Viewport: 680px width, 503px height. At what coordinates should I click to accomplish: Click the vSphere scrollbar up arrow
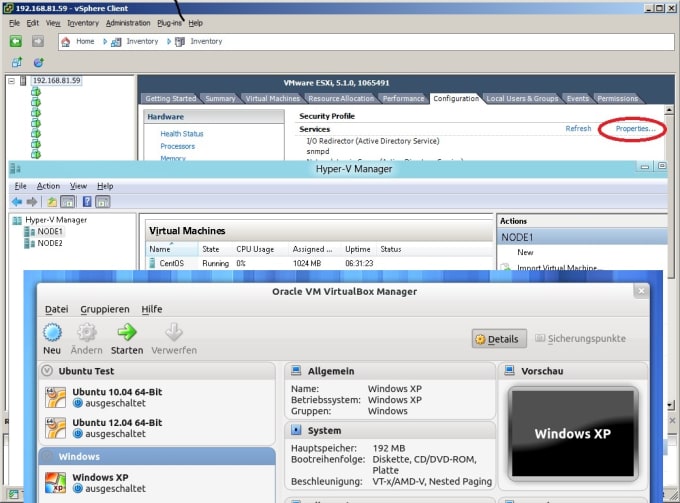tap(669, 110)
